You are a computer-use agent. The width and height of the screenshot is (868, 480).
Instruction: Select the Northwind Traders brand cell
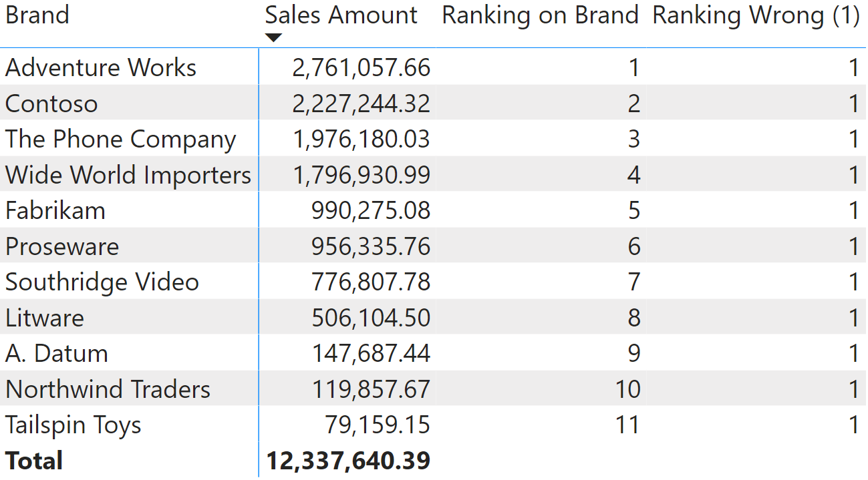pyautogui.click(x=108, y=389)
